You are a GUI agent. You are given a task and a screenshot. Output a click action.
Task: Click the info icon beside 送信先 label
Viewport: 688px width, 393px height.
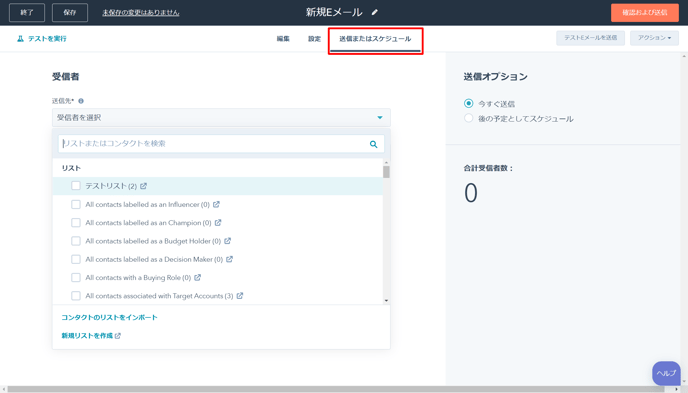(x=81, y=101)
